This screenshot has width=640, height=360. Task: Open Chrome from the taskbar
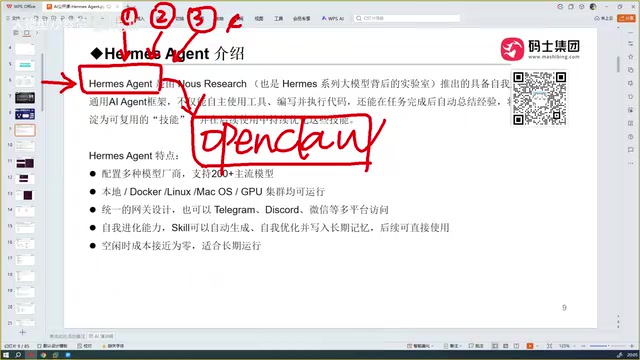click(43, 355)
